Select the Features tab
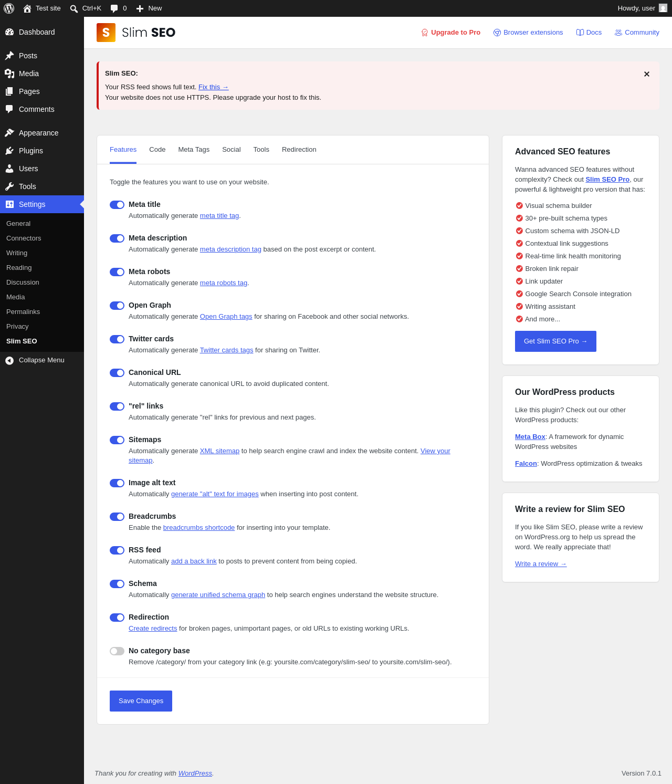 pos(123,150)
